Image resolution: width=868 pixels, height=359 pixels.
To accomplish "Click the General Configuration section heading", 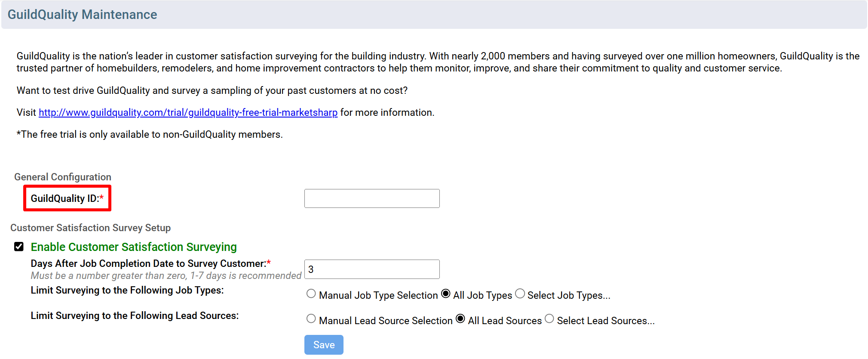I will (63, 177).
